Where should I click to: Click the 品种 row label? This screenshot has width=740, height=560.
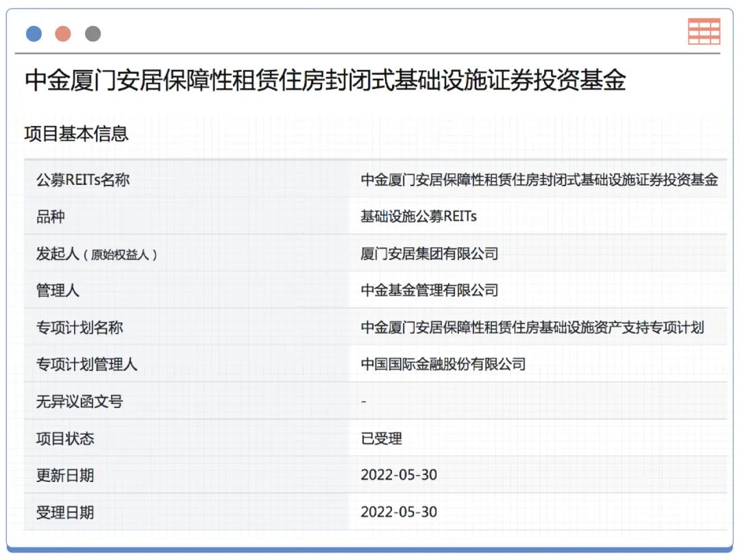tap(50, 216)
